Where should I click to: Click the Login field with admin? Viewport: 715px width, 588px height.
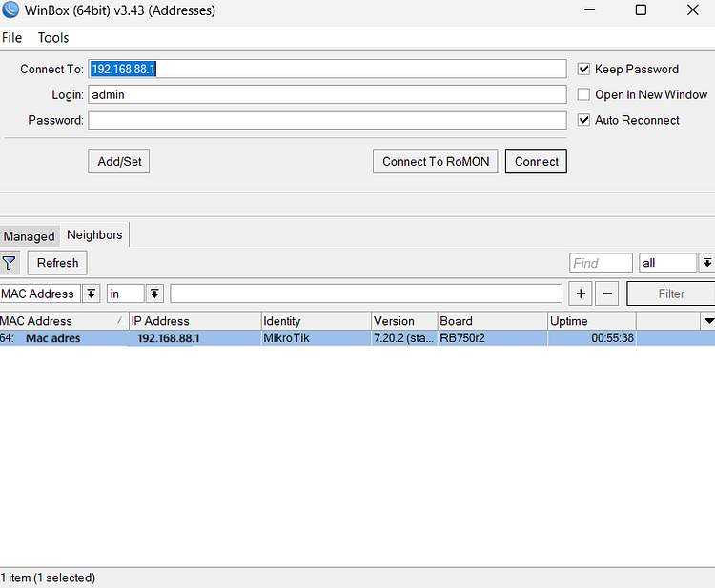(327, 94)
